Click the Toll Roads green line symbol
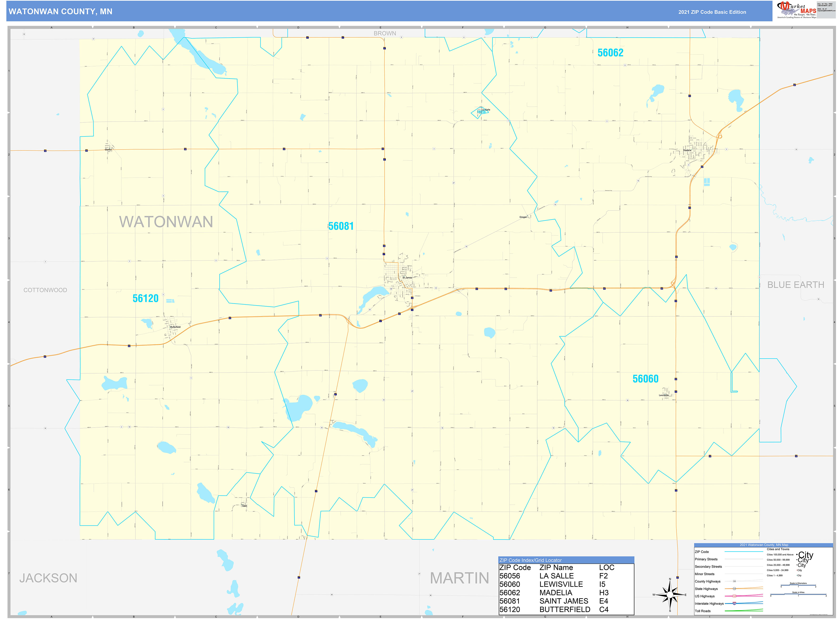Image resolution: width=840 pixels, height=619 pixels. pyautogui.click(x=744, y=611)
